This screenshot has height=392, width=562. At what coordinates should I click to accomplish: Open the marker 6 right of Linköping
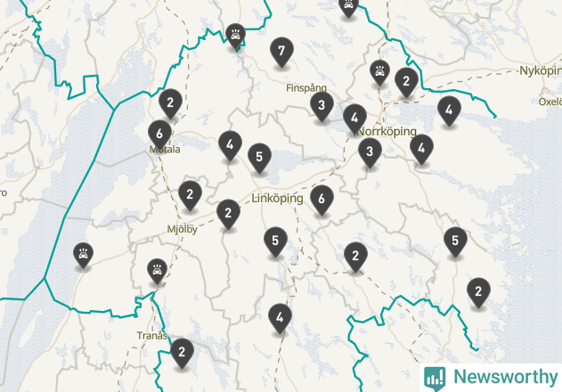(322, 200)
